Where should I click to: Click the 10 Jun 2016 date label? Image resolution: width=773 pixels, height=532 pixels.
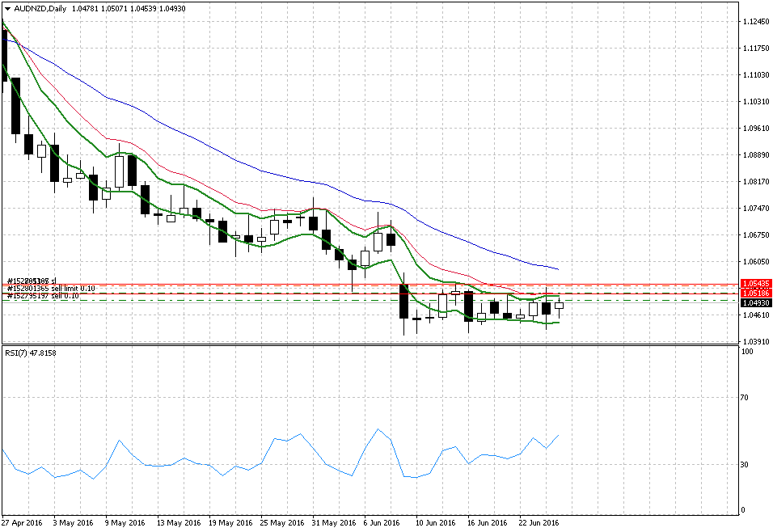point(436,522)
